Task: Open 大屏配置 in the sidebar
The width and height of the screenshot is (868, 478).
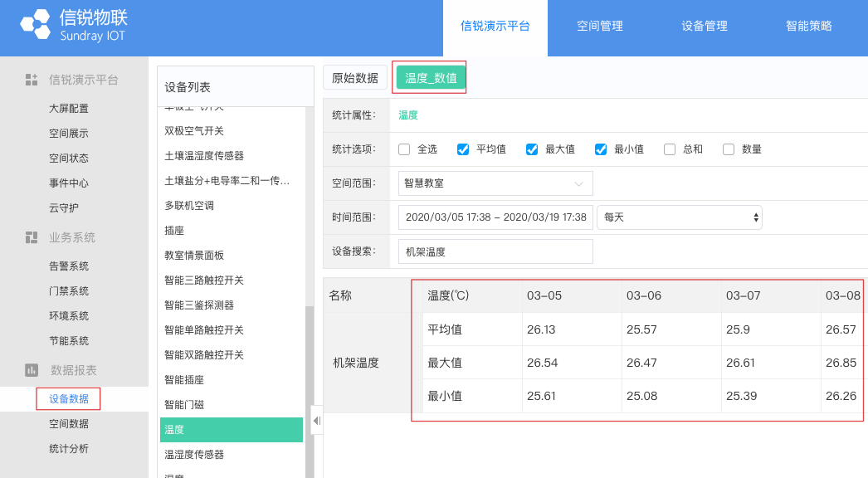Action: point(69,109)
